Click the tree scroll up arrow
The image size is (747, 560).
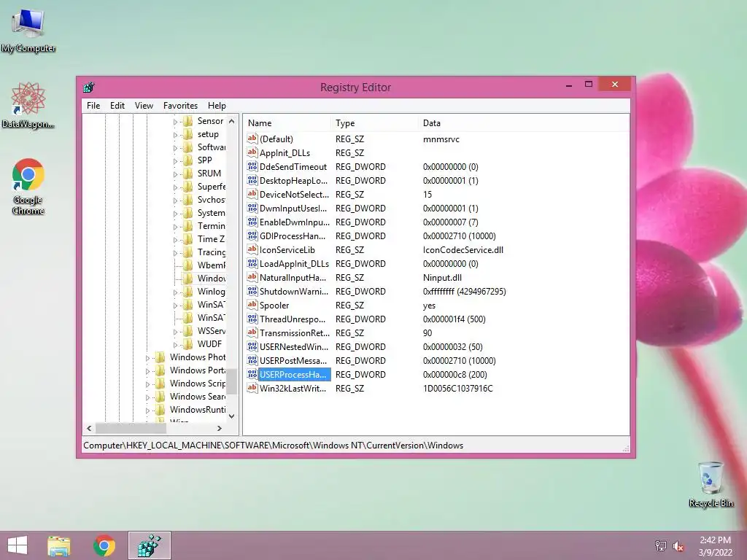click(x=231, y=121)
